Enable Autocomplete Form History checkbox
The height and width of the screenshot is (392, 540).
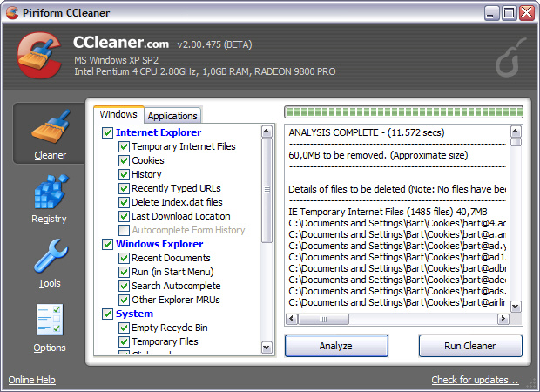124,230
